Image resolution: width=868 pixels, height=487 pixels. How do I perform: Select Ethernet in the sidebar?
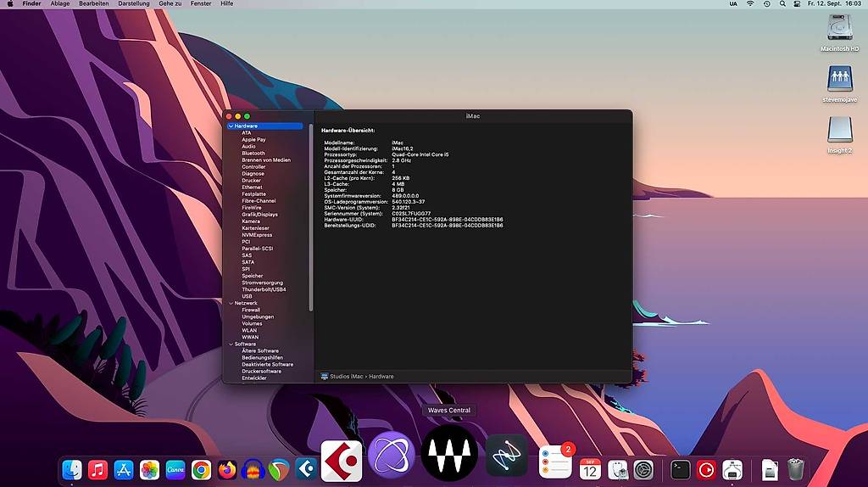[x=252, y=188]
